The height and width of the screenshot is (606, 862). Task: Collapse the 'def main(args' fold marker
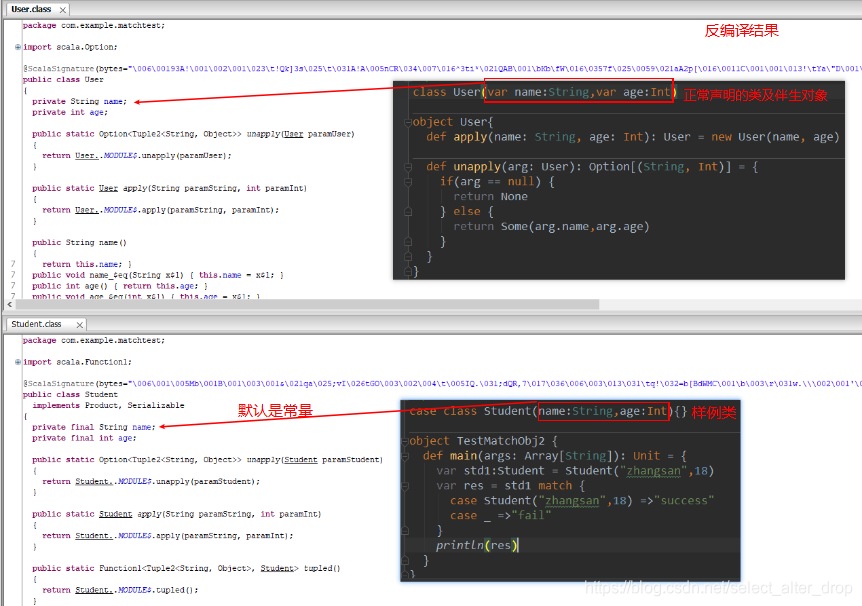pyautogui.click(x=405, y=456)
